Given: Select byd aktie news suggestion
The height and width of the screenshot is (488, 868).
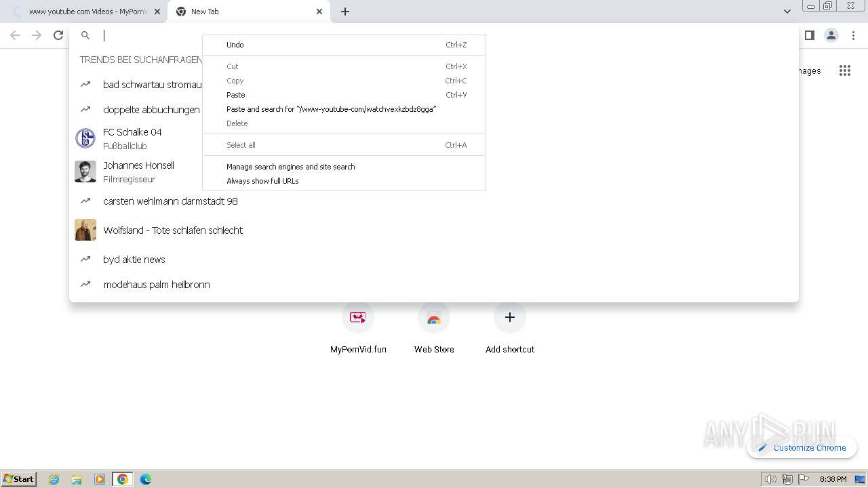Looking at the screenshot, I should (x=434, y=260).
